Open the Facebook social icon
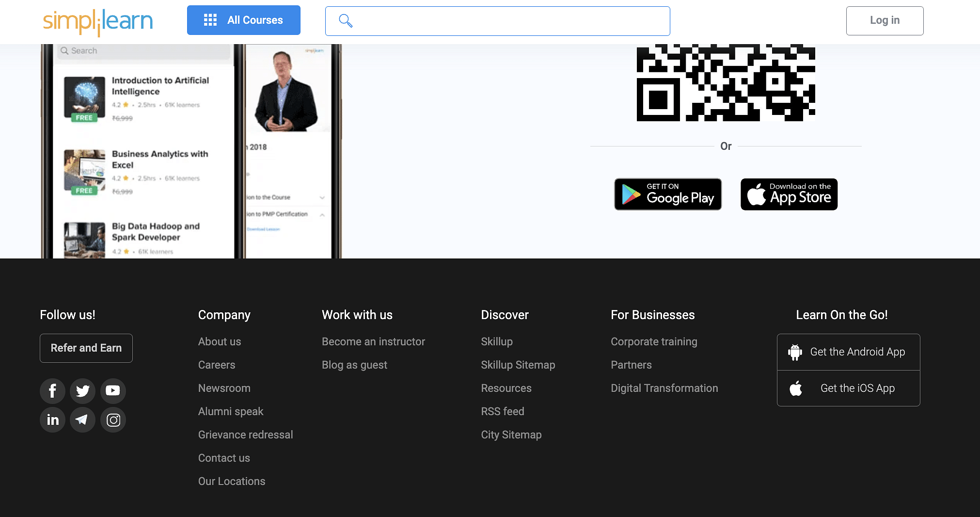980x517 pixels. 52,391
